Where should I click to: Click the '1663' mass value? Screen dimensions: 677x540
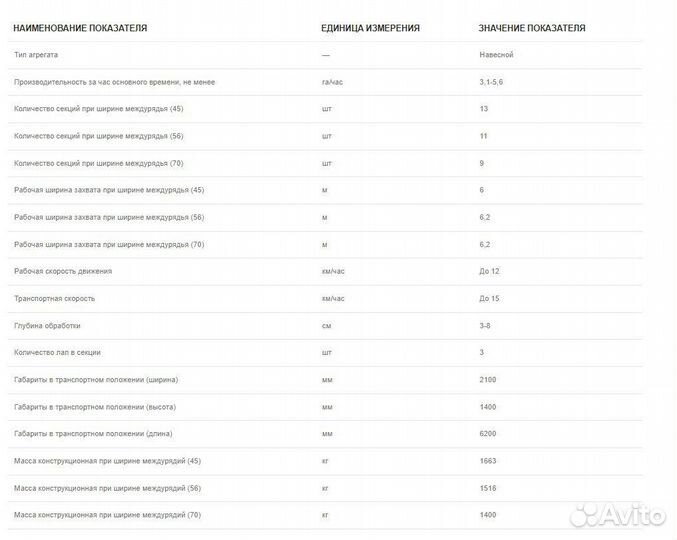[x=489, y=461]
